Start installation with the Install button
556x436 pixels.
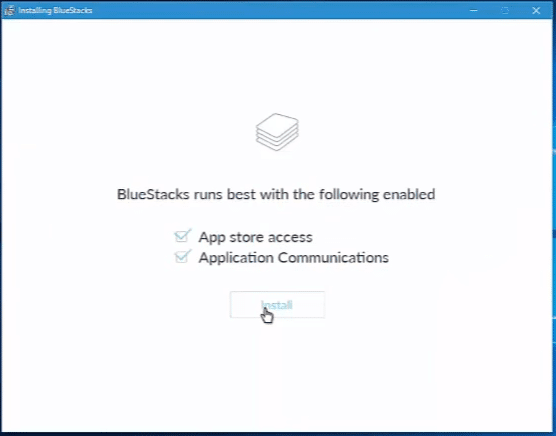[277, 305]
